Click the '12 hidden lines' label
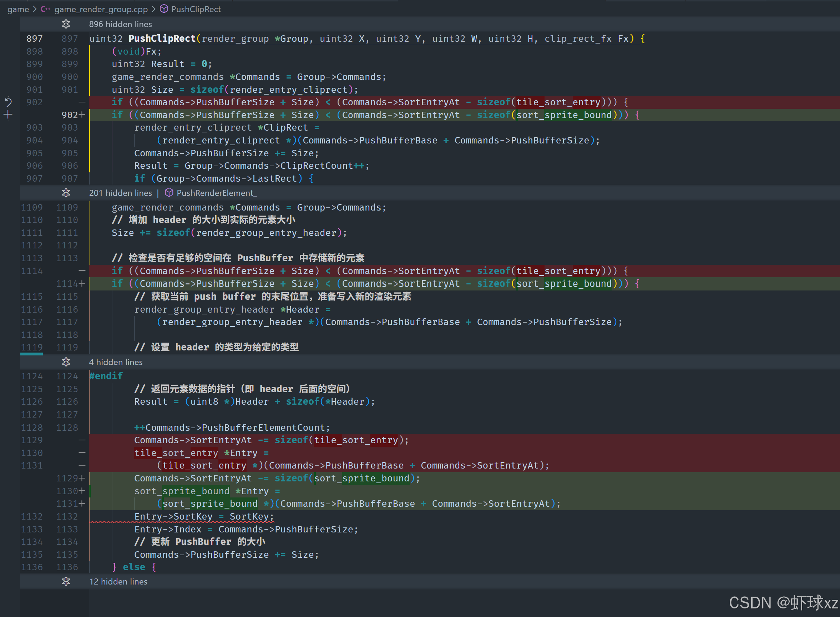The width and height of the screenshot is (840, 617). pos(118,582)
